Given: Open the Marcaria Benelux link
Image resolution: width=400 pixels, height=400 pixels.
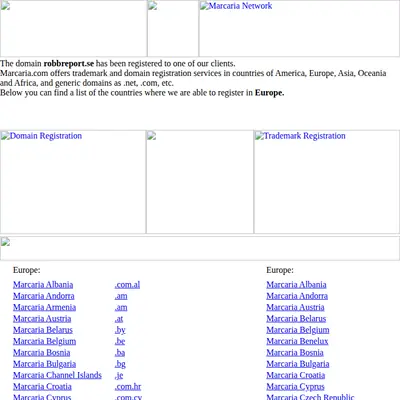Looking at the screenshot, I should [297, 341].
